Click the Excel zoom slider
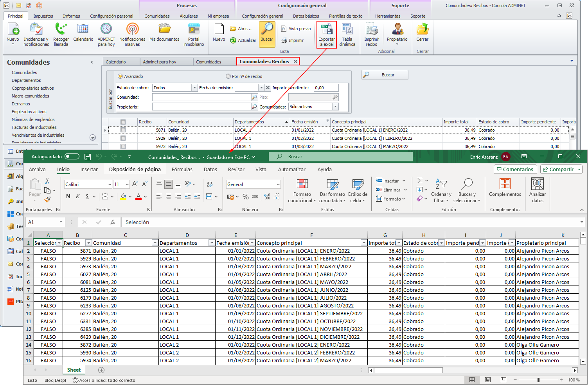Screen dimensions: 588x385 click(538, 380)
